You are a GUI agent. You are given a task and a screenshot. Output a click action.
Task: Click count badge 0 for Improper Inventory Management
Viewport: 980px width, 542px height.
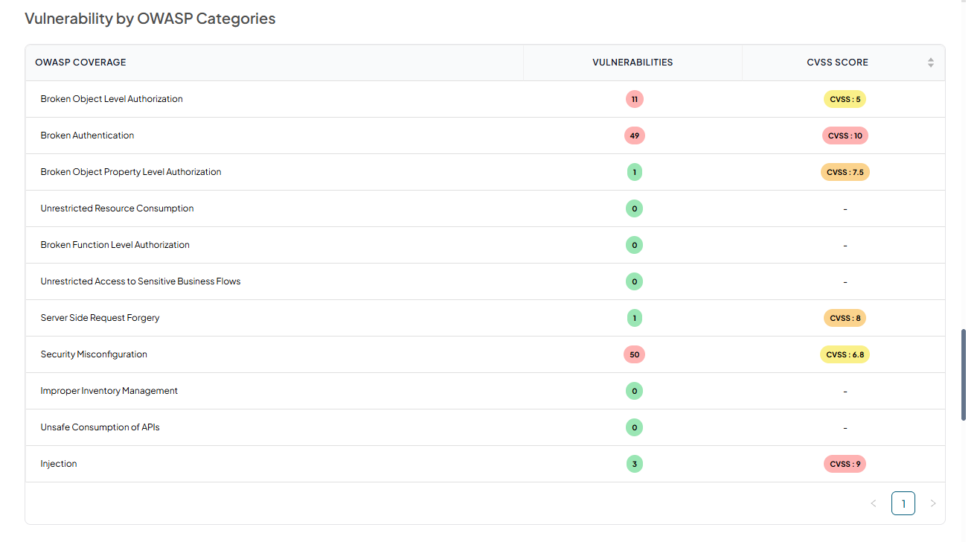pos(634,391)
